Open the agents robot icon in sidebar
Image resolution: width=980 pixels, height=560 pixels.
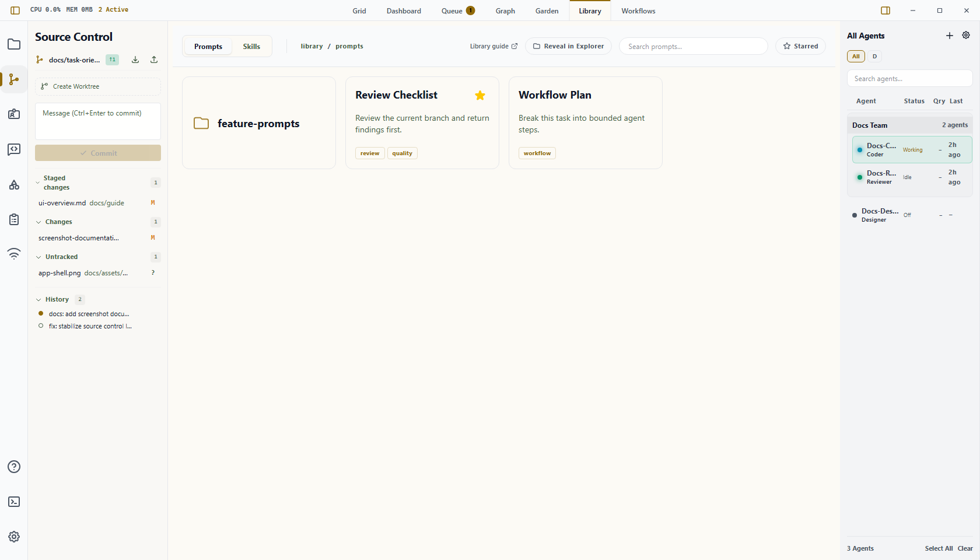coord(14,114)
